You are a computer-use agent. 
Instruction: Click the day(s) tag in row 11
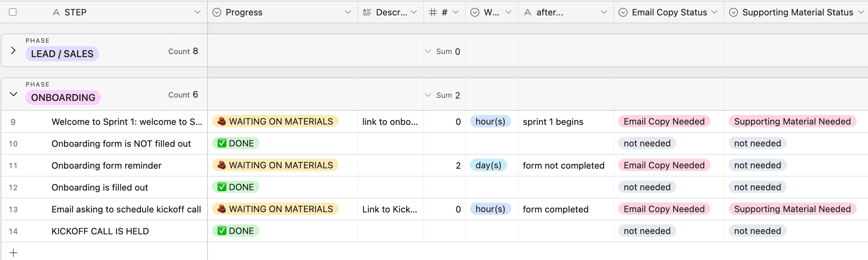[x=488, y=165]
